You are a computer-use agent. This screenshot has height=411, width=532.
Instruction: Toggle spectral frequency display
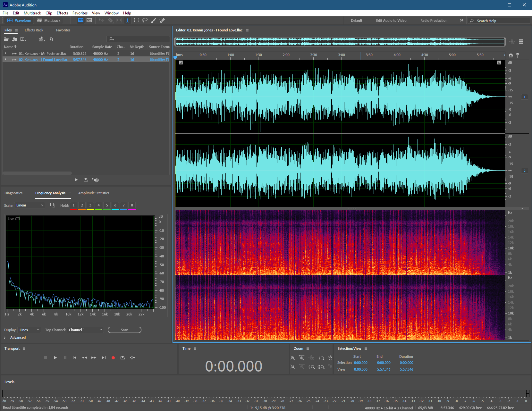point(81,20)
